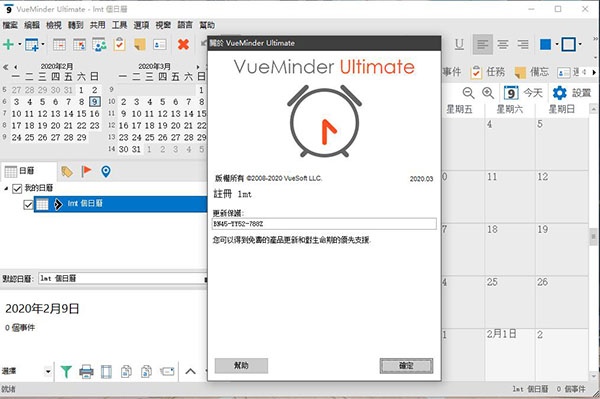Select February 9 in mini calendar
The height and width of the screenshot is (399, 600).
coord(95,102)
